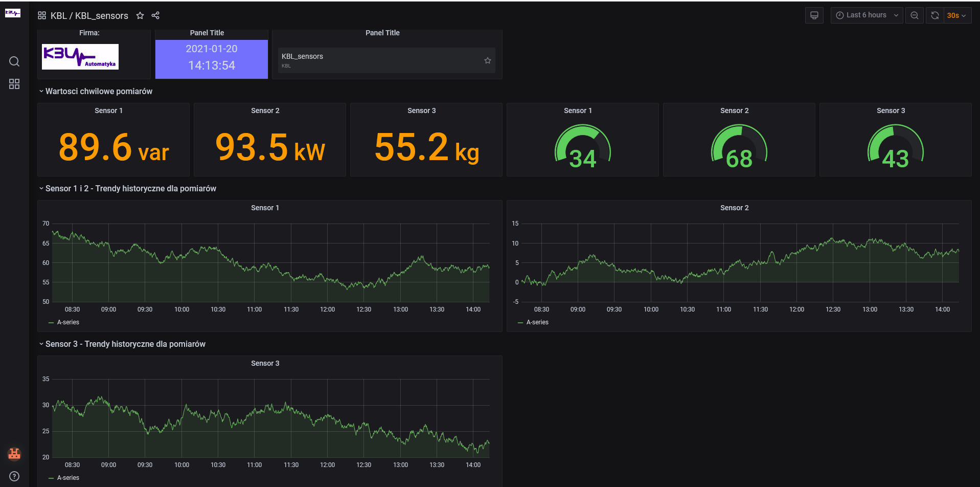This screenshot has width=980, height=487.
Task: Click the KBL logo at sidebar top
Action: click(12, 13)
